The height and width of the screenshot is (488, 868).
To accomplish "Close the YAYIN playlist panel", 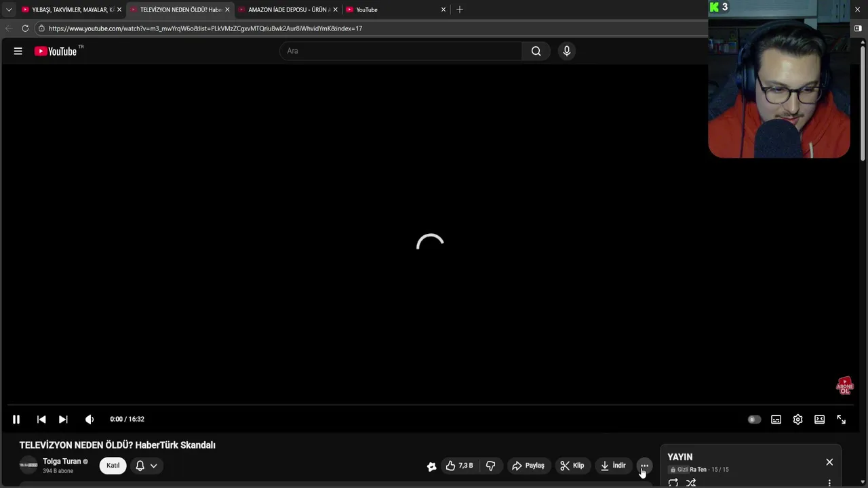I will click(829, 462).
